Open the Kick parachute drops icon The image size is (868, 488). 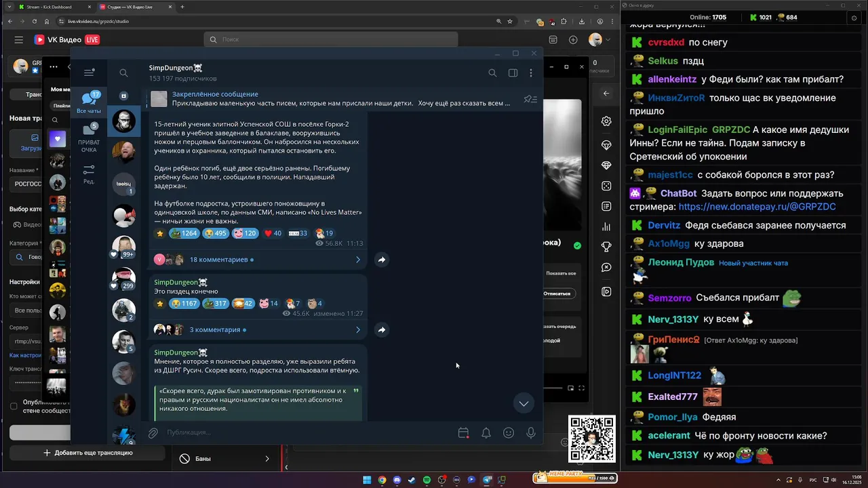[x=606, y=146]
